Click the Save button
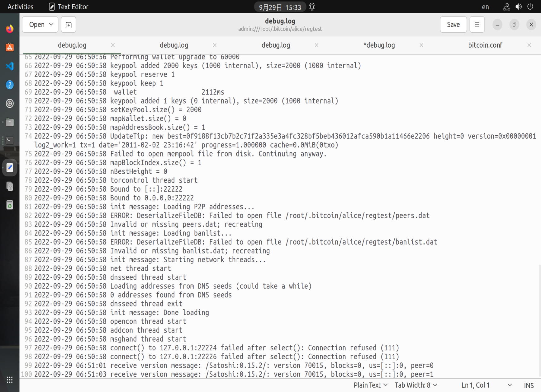 point(453,25)
